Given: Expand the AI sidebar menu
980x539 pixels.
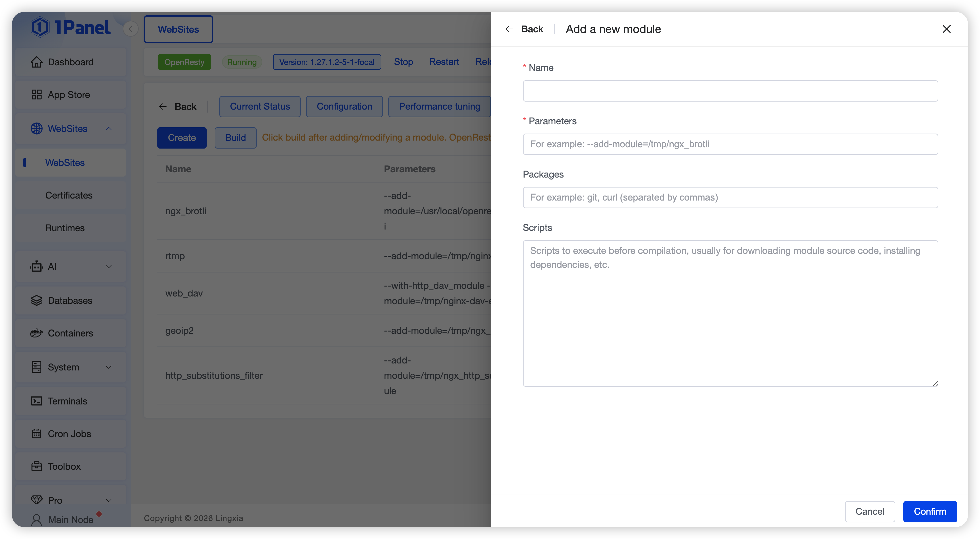Looking at the screenshot, I should point(108,267).
